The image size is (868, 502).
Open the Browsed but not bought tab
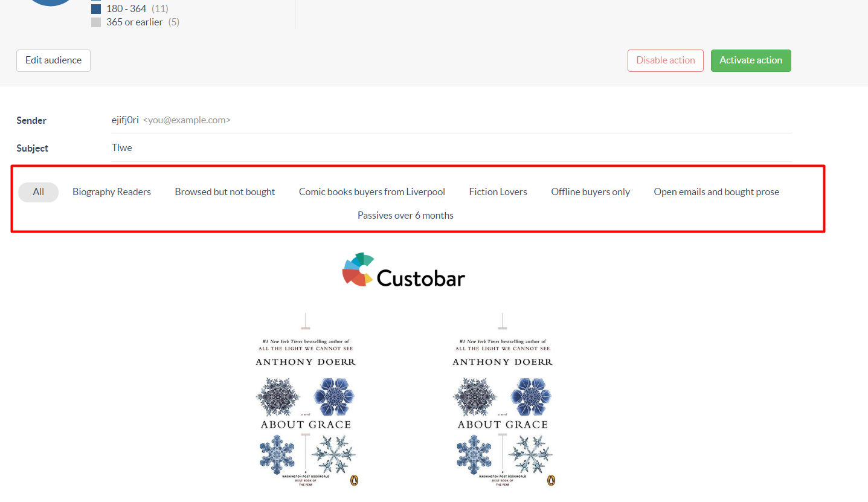(x=225, y=192)
